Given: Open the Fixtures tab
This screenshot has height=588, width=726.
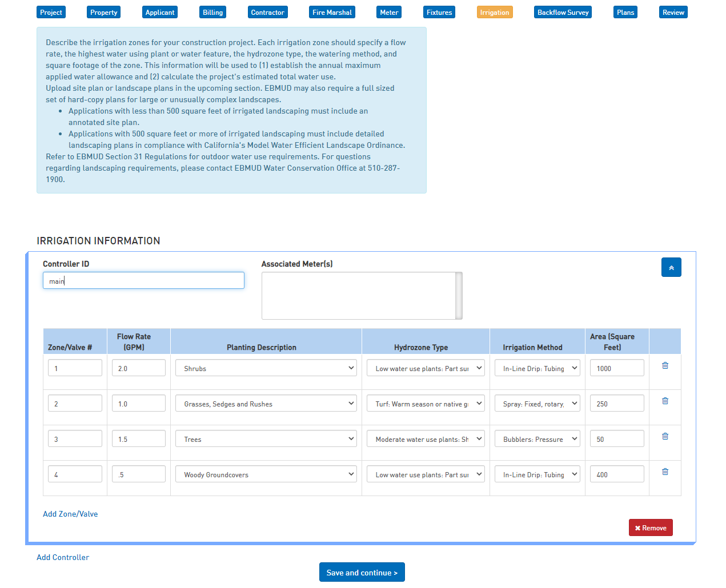Looking at the screenshot, I should coord(439,13).
